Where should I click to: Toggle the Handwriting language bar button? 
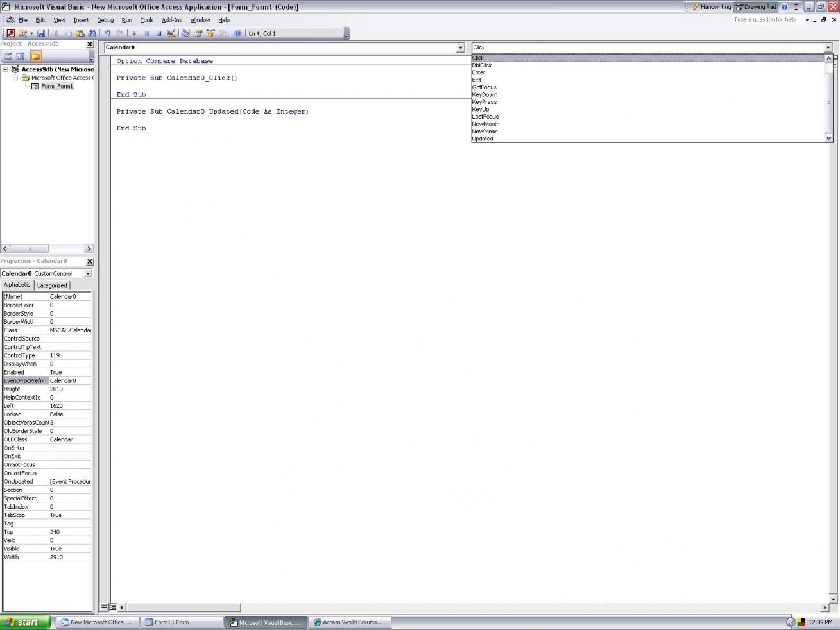[711, 7]
